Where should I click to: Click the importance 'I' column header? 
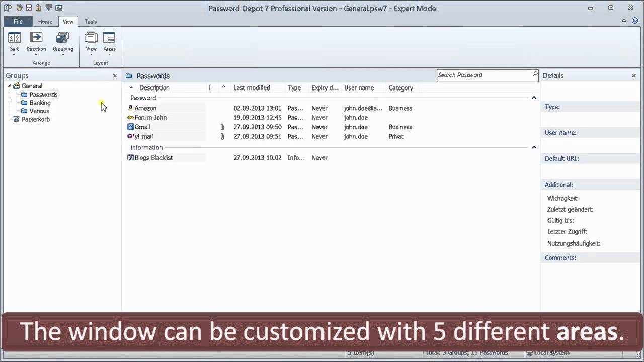(x=210, y=88)
